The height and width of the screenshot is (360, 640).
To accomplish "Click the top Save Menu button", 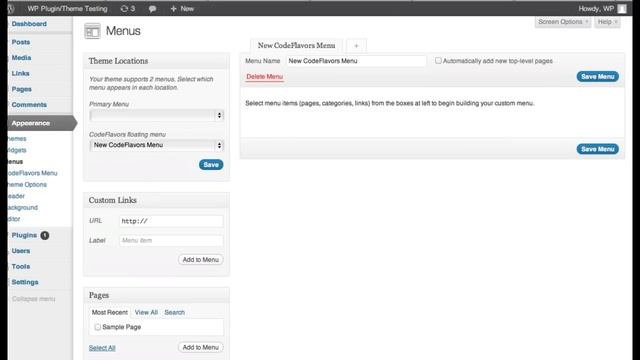I will [598, 76].
